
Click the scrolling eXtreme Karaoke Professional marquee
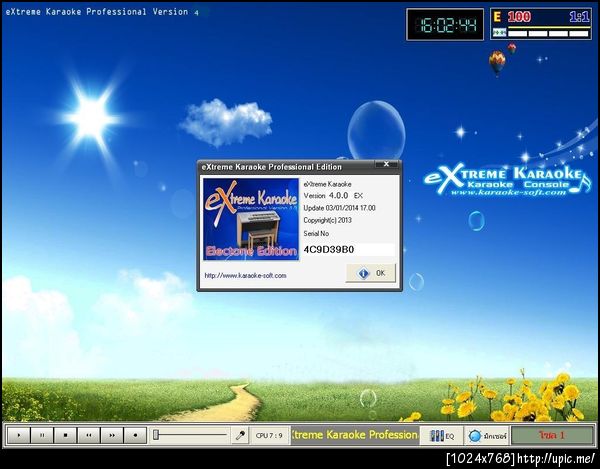pos(354,435)
